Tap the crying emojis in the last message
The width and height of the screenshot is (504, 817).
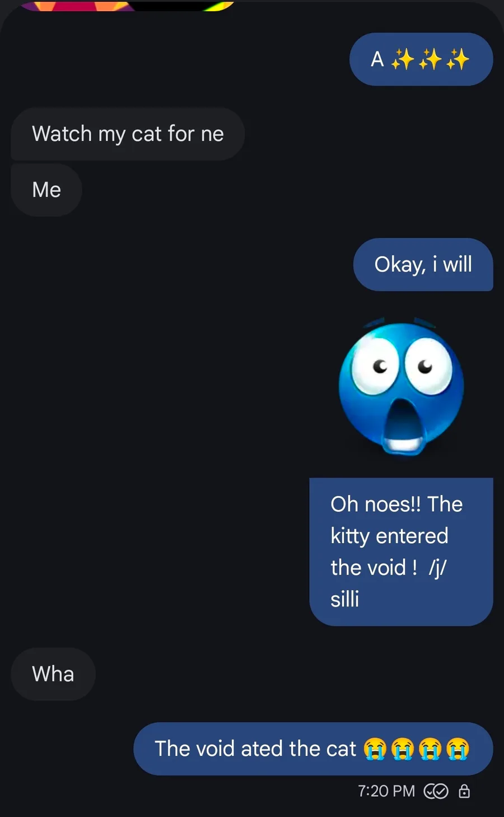click(416, 749)
